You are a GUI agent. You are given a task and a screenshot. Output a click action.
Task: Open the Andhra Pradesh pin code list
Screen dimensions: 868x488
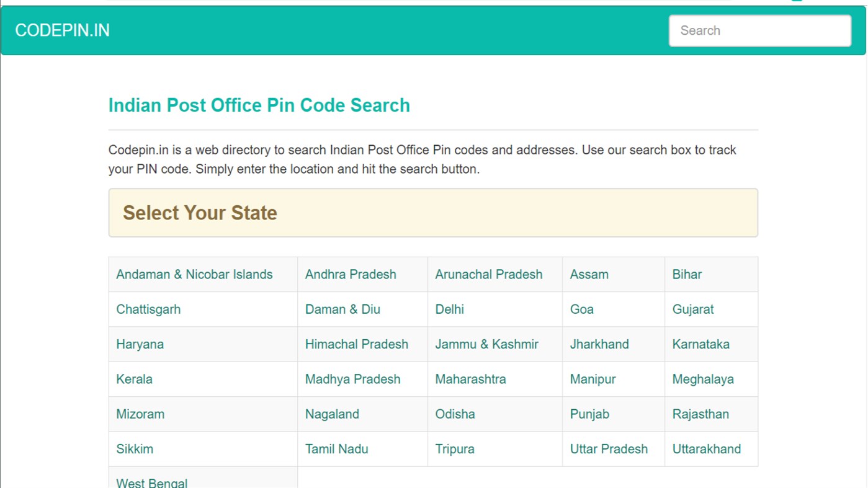click(351, 274)
